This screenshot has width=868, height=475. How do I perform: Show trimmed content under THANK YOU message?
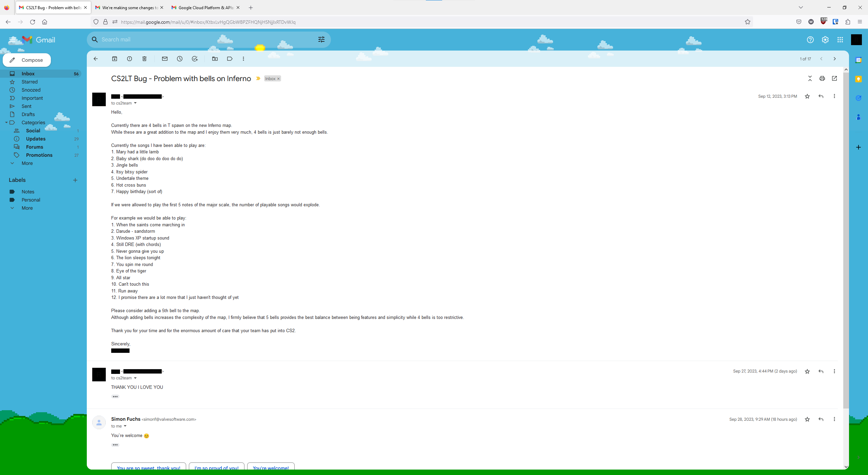(x=115, y=397)
